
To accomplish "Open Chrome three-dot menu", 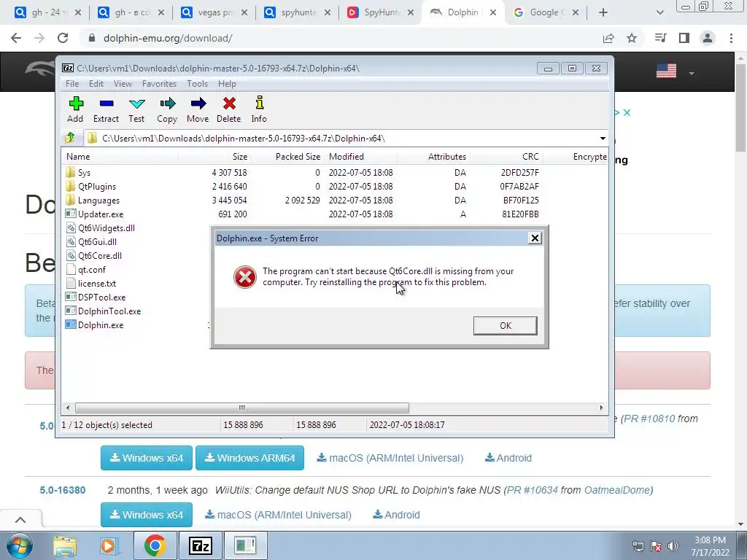I will coord(731,38).
